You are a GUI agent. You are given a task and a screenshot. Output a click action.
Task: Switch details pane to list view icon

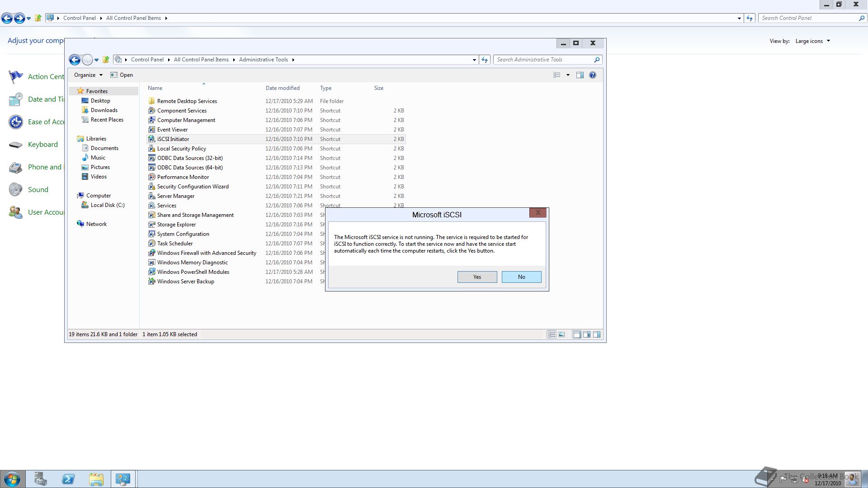coord(552,335)
